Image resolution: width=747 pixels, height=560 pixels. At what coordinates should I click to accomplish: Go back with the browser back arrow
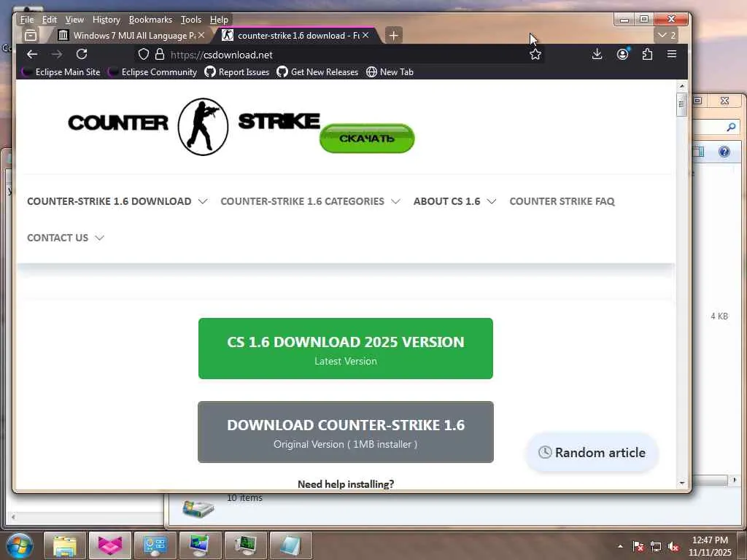click(32, 54)
